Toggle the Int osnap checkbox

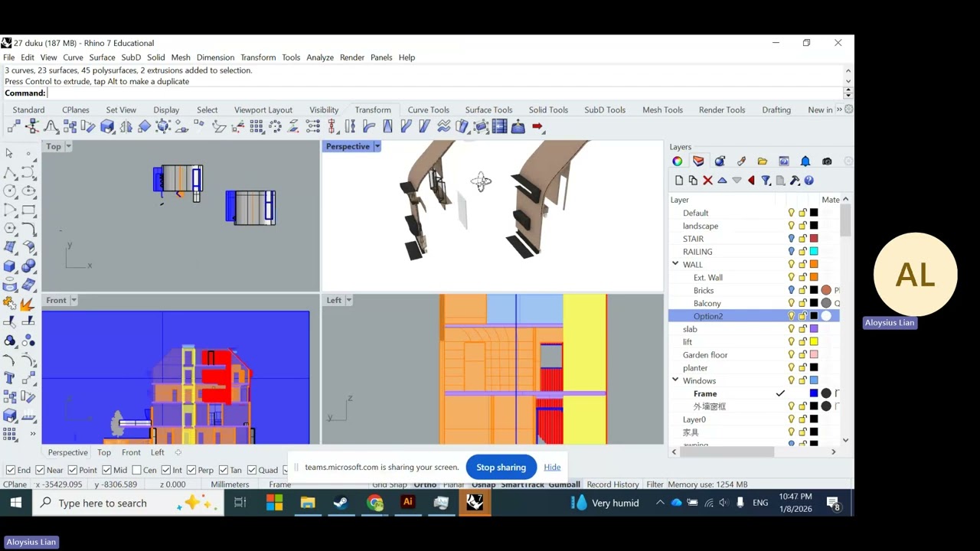coord(166,470)
